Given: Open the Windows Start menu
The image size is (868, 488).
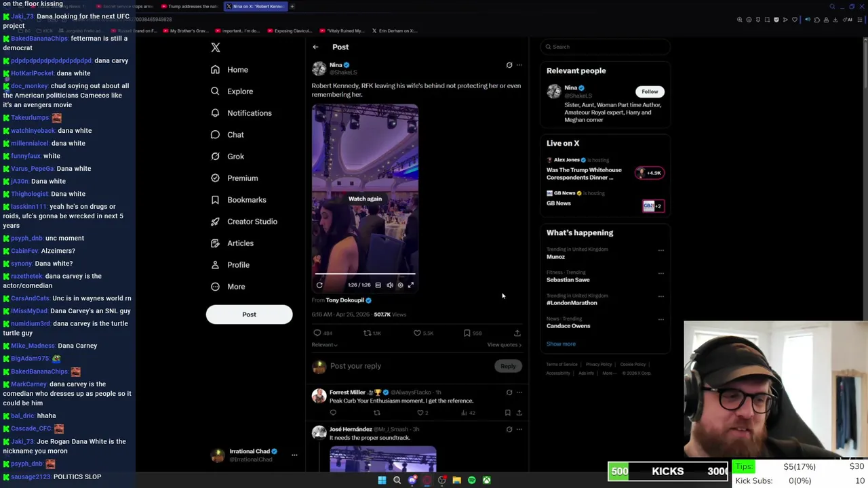Looking at the screenshot, I should click(382, 480).
